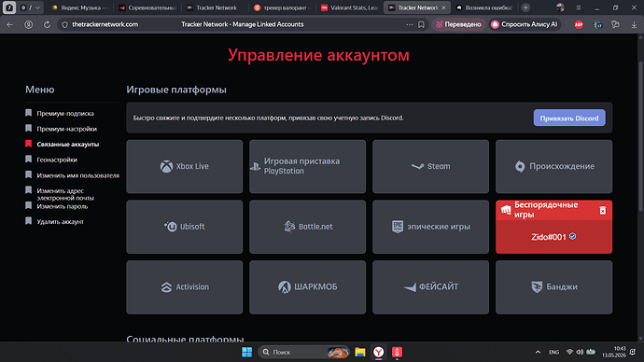Open Изменить адрес электронной почты item
This screenshot has width=644, height=362.
(65, 194)
